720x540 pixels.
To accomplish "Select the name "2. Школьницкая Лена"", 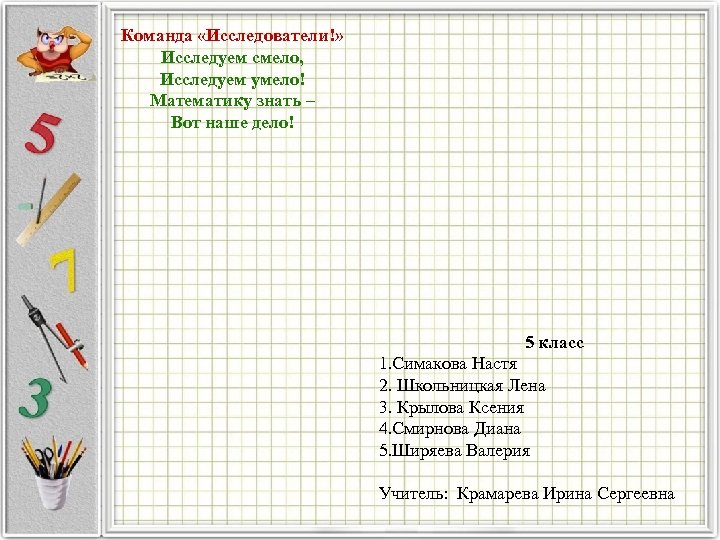I will point(462,385).
